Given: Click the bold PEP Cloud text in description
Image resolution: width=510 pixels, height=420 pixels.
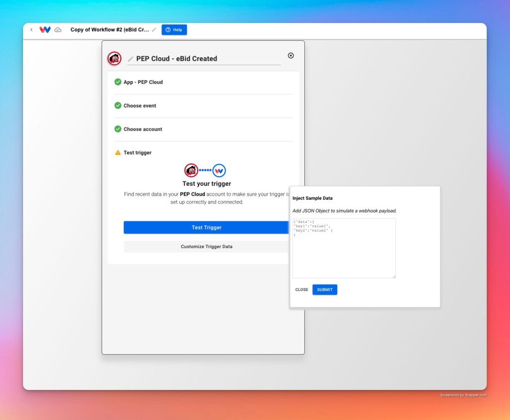Looking at the screenshot, I should (193, 194).
